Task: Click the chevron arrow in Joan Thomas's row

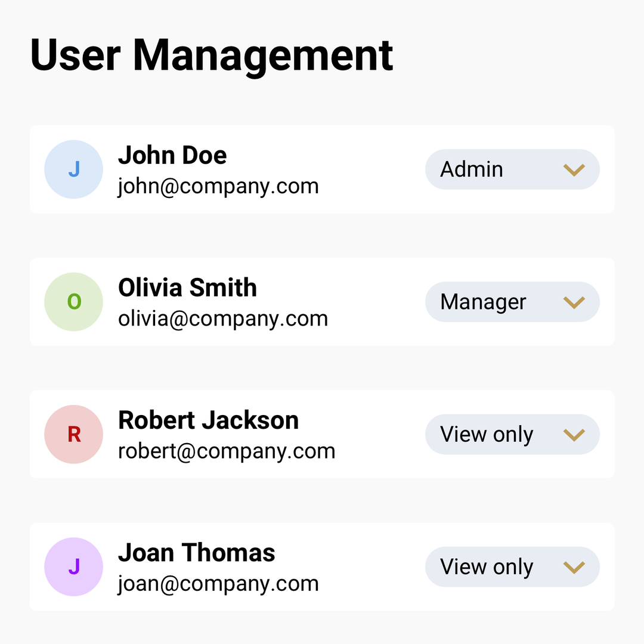Action: (574, 567)
